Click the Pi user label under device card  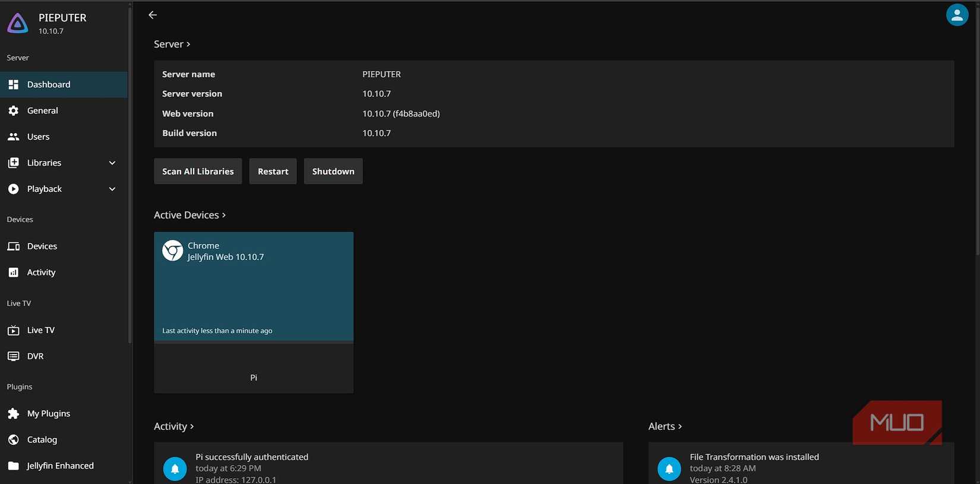click(254, 378)
